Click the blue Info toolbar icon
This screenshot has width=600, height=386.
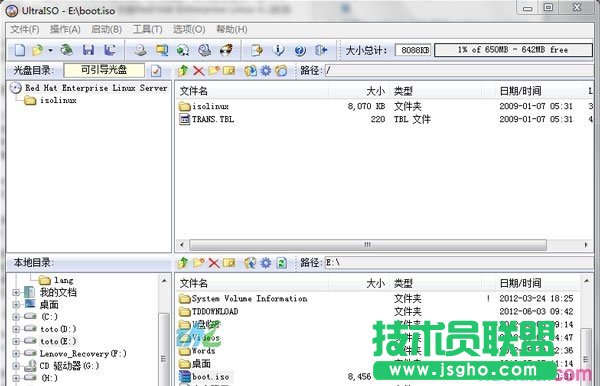278,50
